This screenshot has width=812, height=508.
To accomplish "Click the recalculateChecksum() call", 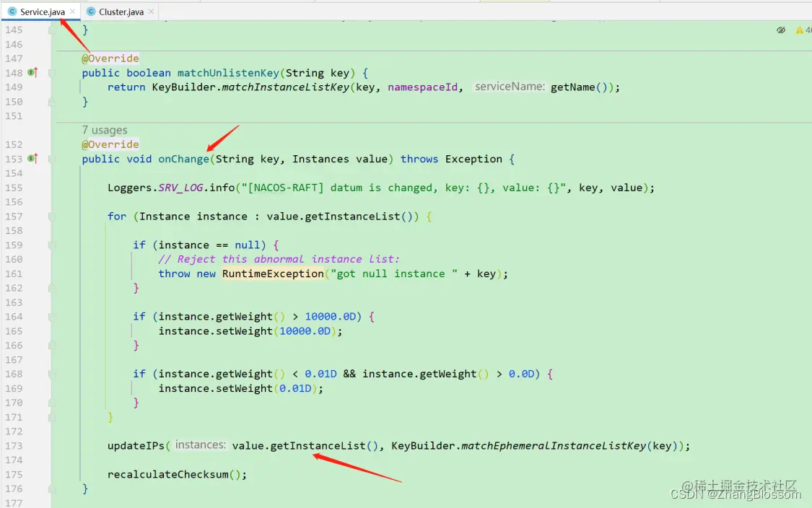I will click(174, 474).
